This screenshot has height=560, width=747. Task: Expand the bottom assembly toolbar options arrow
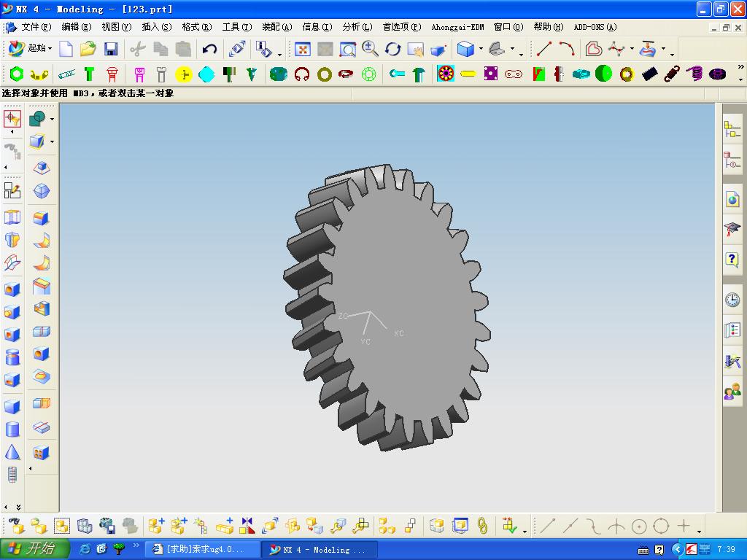pos(525,532)
